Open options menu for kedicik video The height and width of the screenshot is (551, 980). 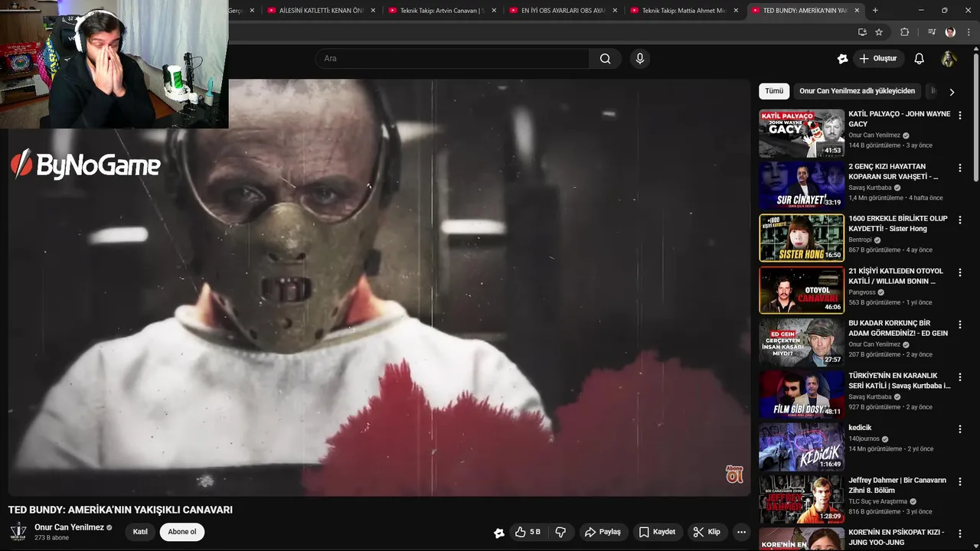pyautogui.click(x=960, y=429)
